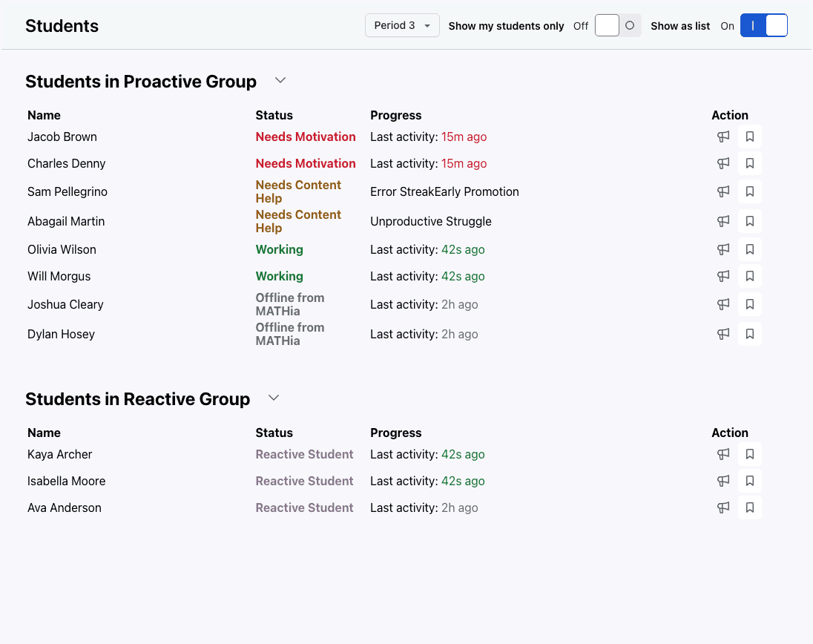
Task: Bookmark Abagail Martin's row
Action: point(750,221)
